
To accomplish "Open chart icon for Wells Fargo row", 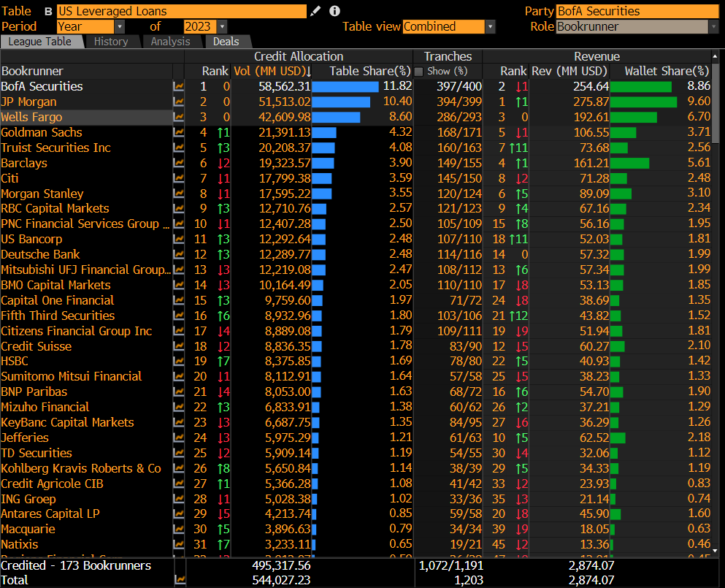I will click(178, 117).
